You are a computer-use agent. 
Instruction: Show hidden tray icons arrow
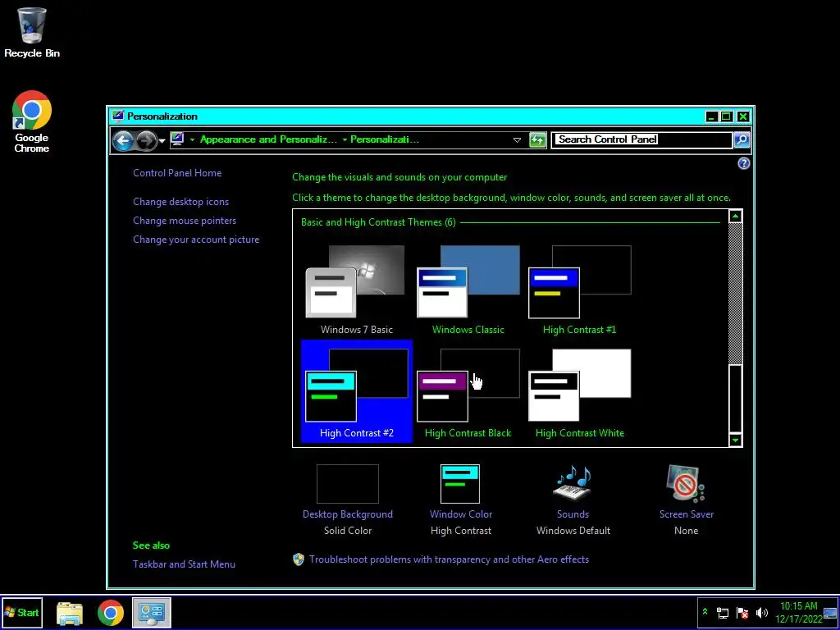coord(705,612)
